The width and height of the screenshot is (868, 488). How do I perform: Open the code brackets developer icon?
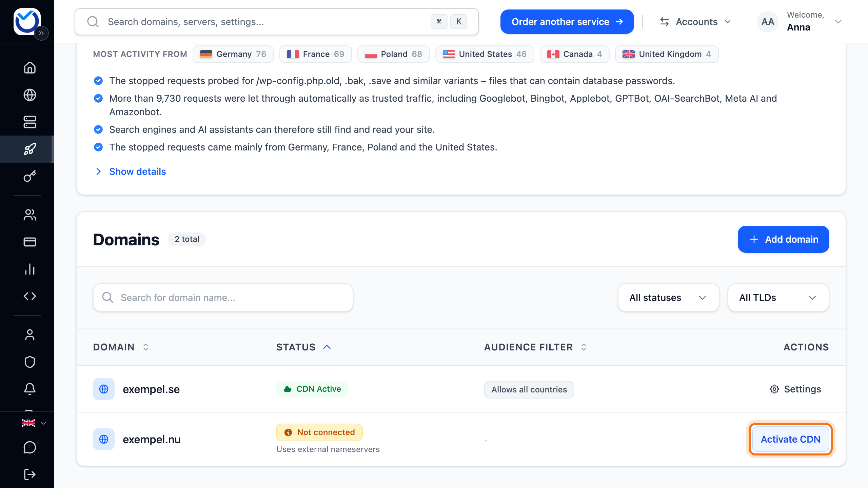(x=30, y=296)
